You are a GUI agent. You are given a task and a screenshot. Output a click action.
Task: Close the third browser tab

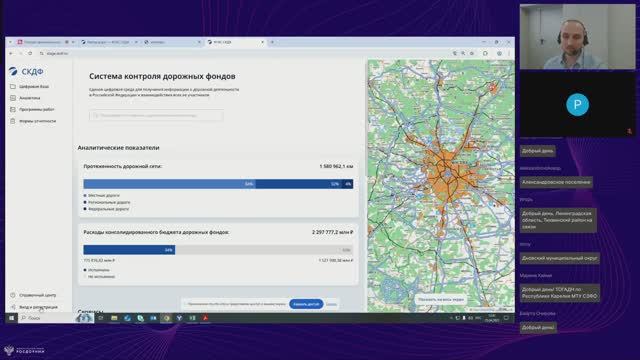tap(199, 42)
